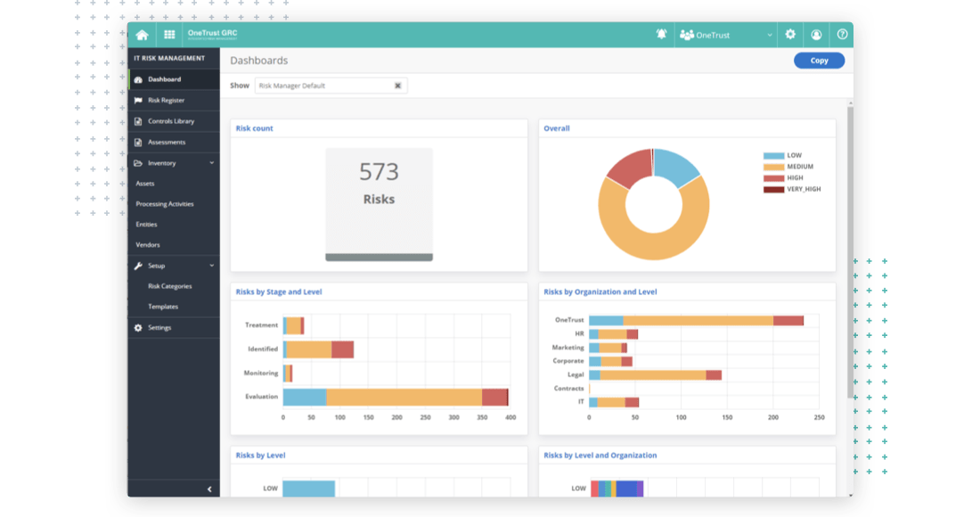This screenshot has height=517, width=980.
Task: Click the 573 Risks count tile
Action: pos(379,204)
